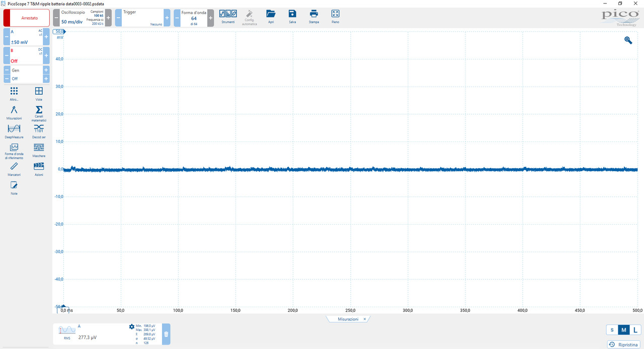Select the Misurazioni bottom tab
The image size is (644, 349).
tap(348, 319)
